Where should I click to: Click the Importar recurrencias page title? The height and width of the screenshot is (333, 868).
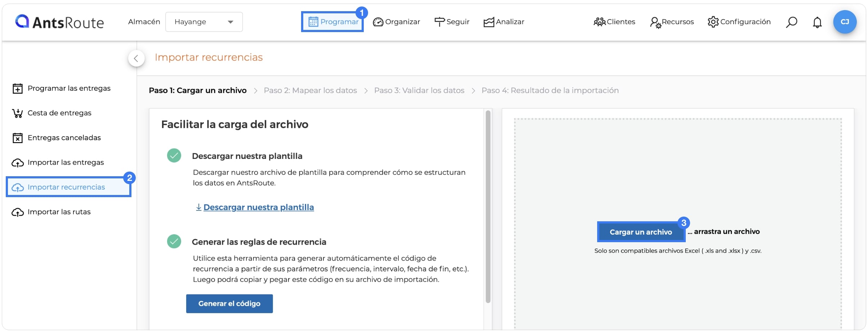[x=209, y=57]
